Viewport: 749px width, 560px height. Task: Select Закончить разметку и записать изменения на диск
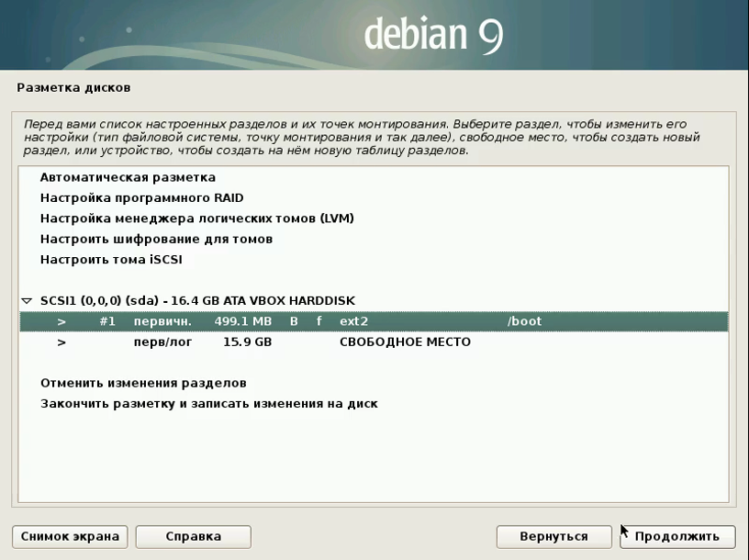click(x=208, y=403)
